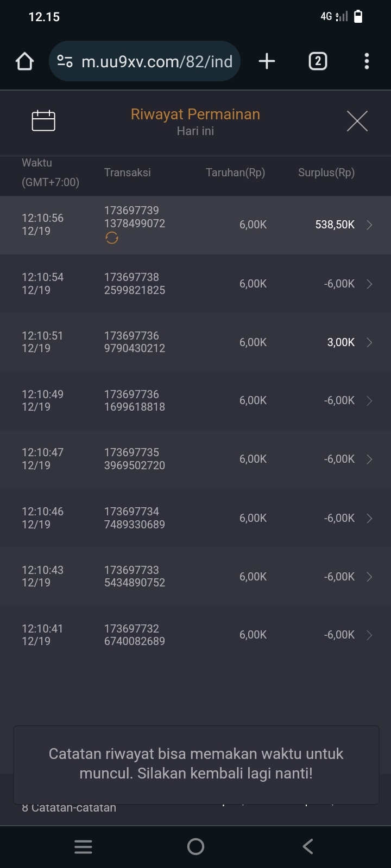Open a new browser tab

tap(267, 61)
